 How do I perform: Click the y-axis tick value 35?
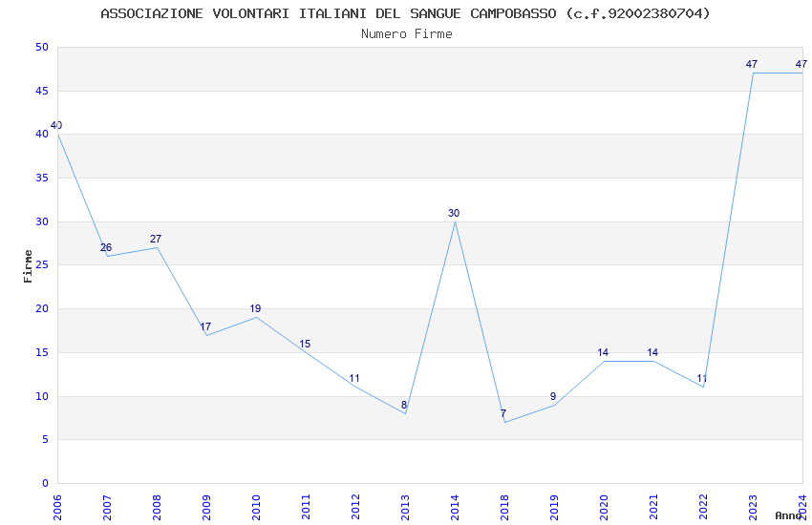(42, 178)
